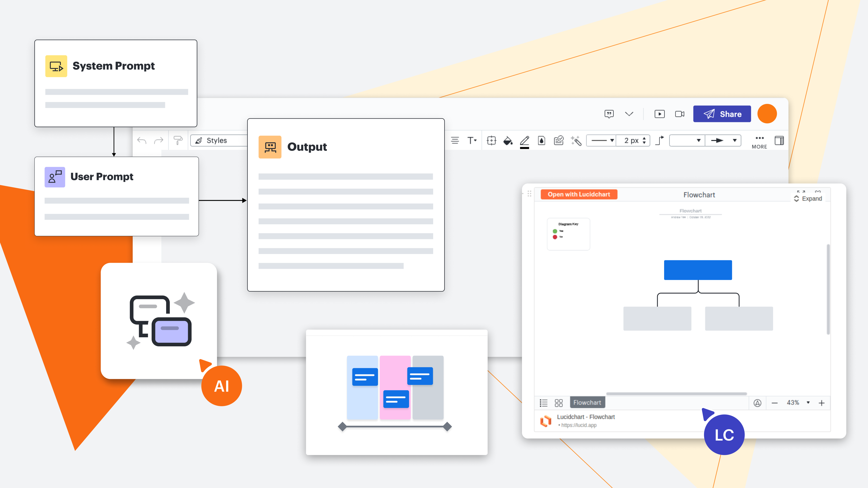
Task: Open the MORE toolbar menu
Action: 759,141
